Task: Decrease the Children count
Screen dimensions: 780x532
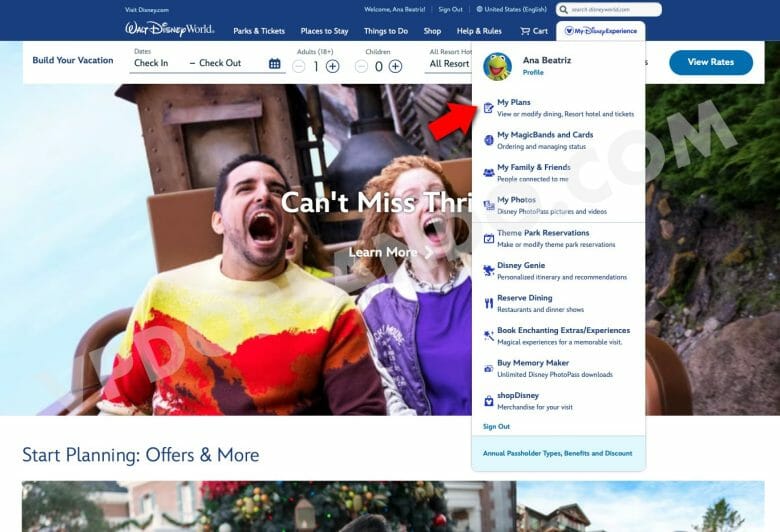Action: (x=362, y=66)
